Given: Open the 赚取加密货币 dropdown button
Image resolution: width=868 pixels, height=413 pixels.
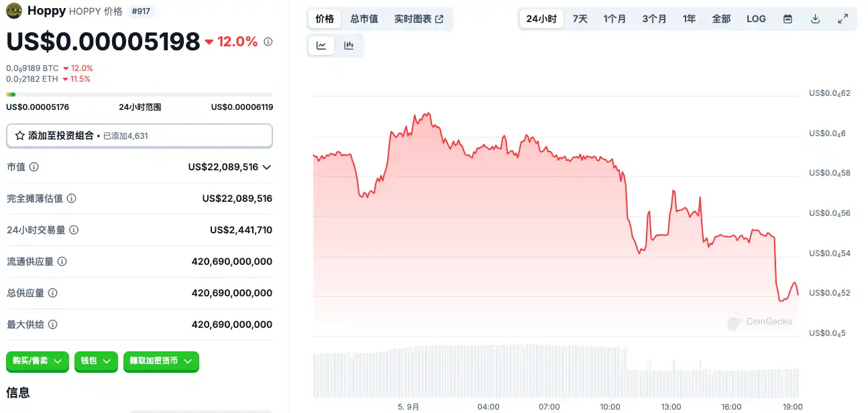Looking at the screenshot, I should pos(161,361).
